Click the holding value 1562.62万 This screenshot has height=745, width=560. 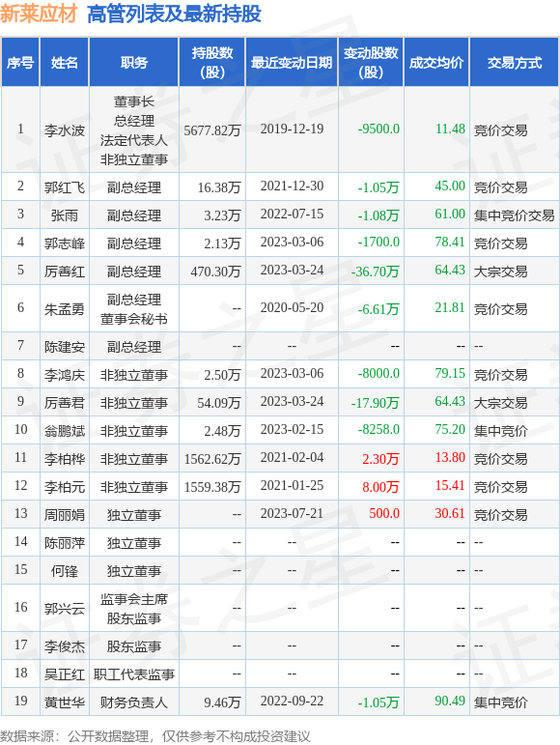[212, 458]
